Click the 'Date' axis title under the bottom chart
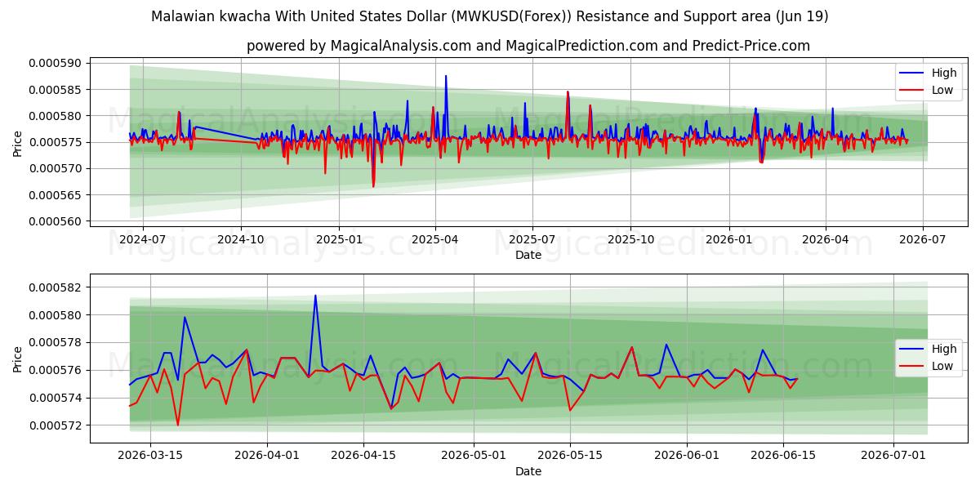 click(x=528, y=471)
